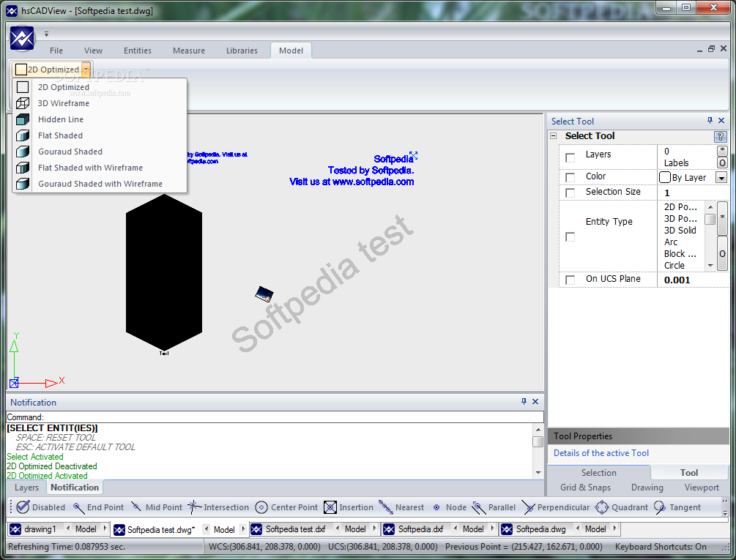Open the Drawing properties tab

[x=647, y=488]
